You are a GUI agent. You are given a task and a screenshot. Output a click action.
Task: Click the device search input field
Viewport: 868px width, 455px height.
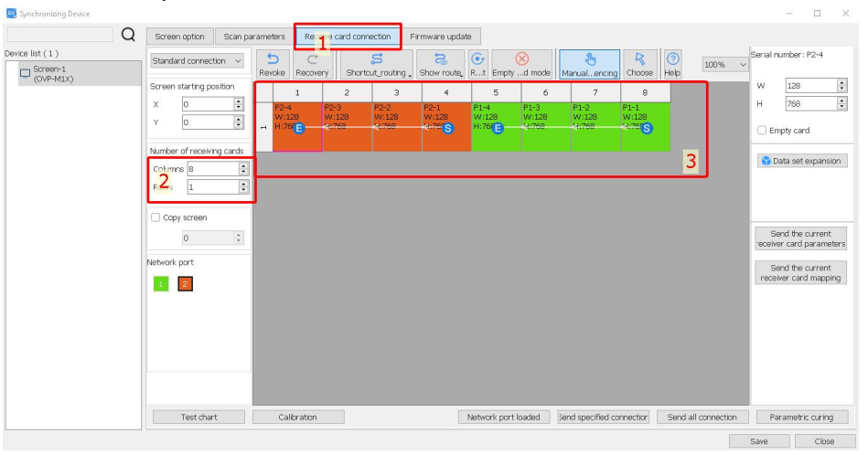tap(59, 35)
